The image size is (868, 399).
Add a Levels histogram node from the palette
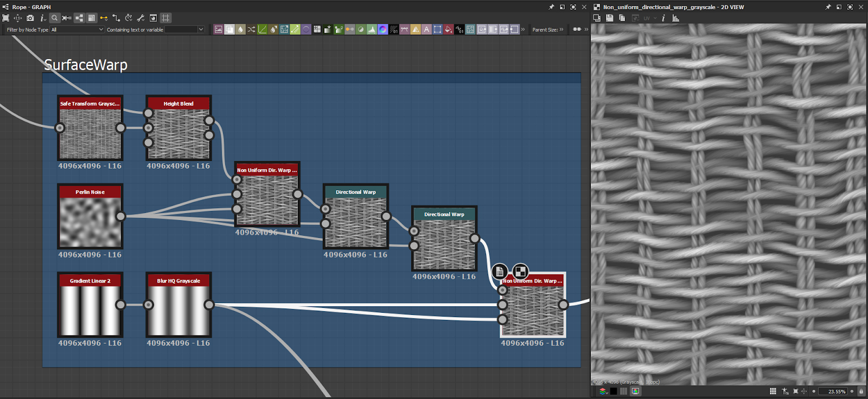click(x=372, y=29)
